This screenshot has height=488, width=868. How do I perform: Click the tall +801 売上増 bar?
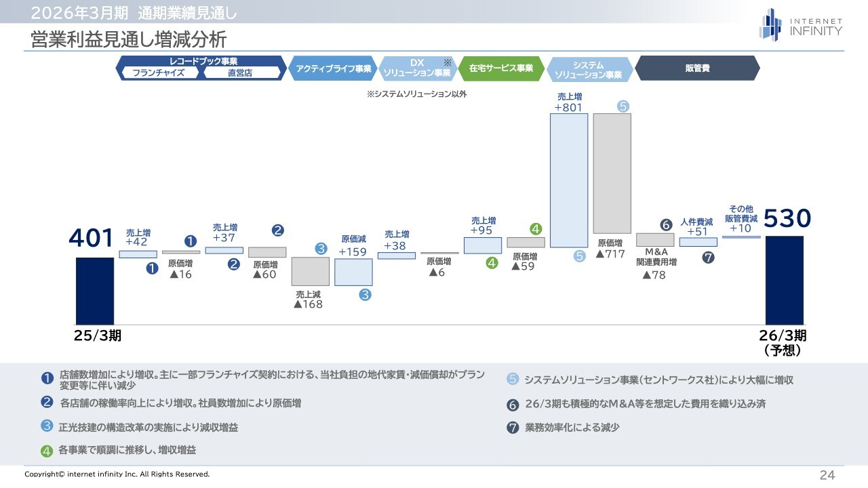[x=568, y=180]
